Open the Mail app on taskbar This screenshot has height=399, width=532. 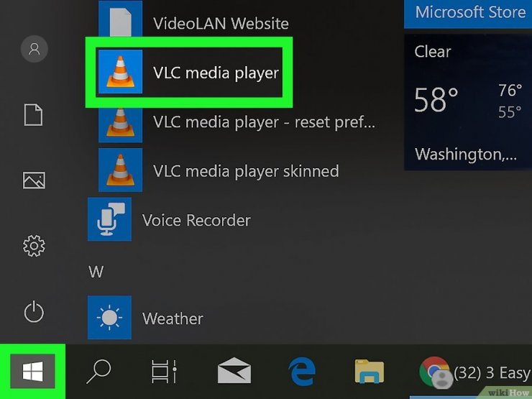tap(234, 370)
